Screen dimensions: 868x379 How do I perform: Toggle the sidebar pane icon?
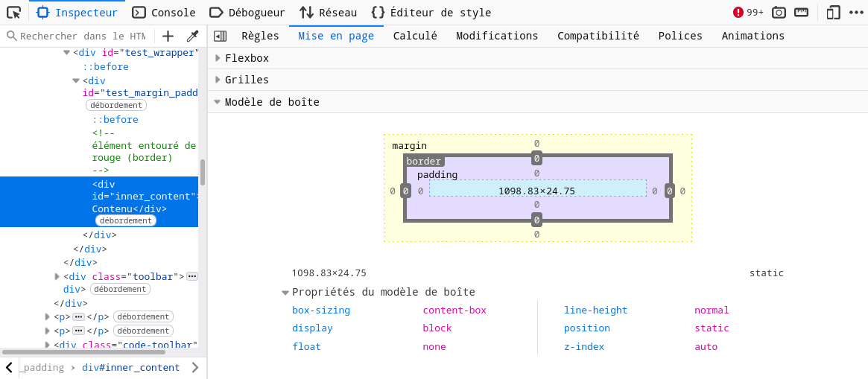(x=220, y=36)
